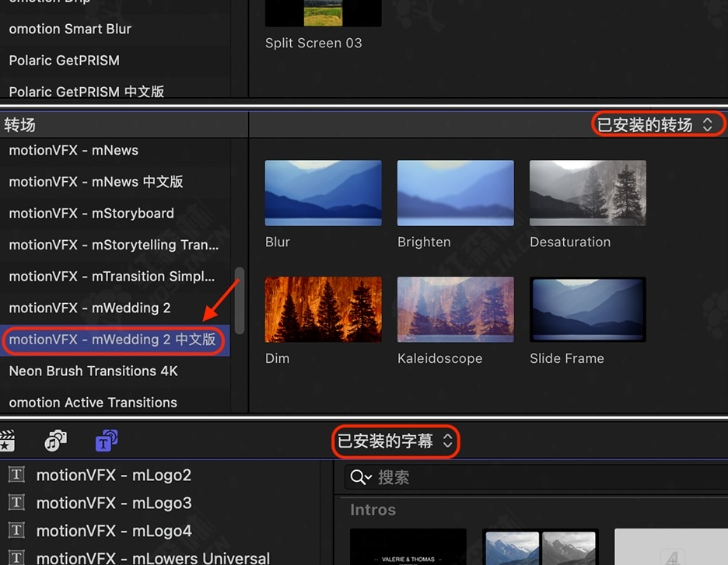Click the 搜索 titles search field
The height and width of the screenshot is (565, 728).
coord(536,477)
